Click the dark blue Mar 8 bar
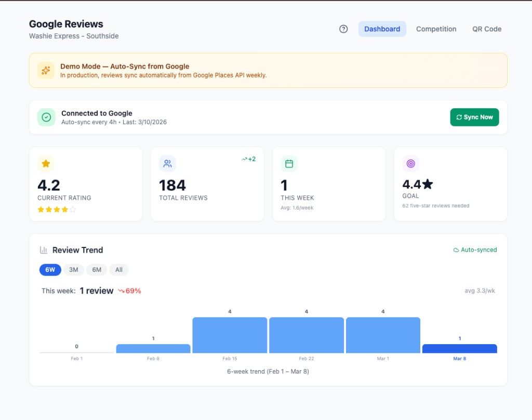This screenshot has width=532, height=420. coord(460,348)
